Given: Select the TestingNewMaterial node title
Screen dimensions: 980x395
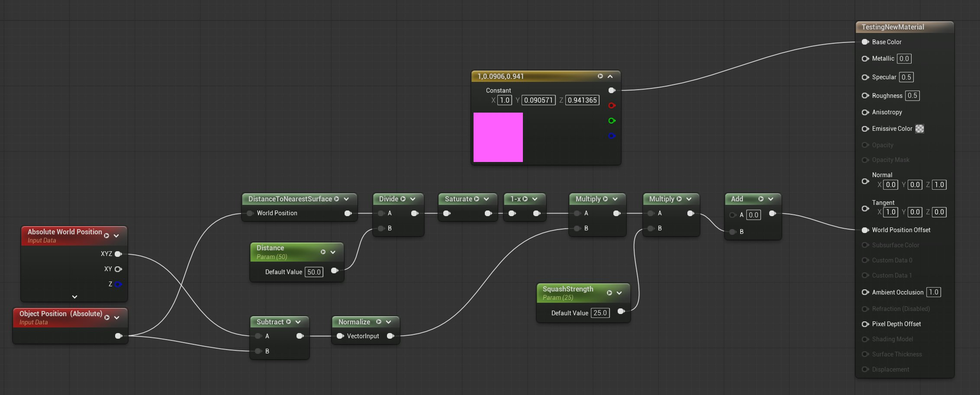Looking at the screenshot, I should (893, 27).
